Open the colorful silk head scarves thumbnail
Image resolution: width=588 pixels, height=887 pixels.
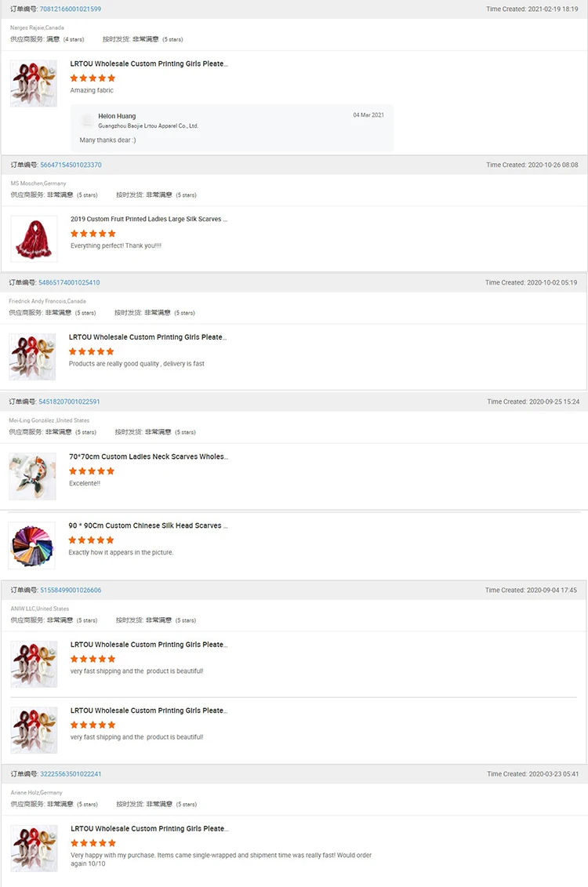[31, 546]
